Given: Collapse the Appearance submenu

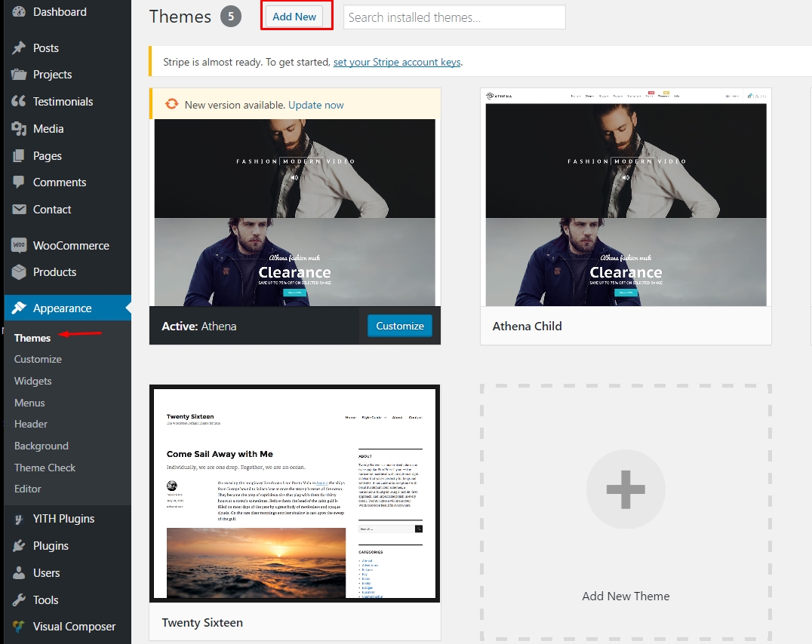Looking at the screenshot, I should (61, 308).
